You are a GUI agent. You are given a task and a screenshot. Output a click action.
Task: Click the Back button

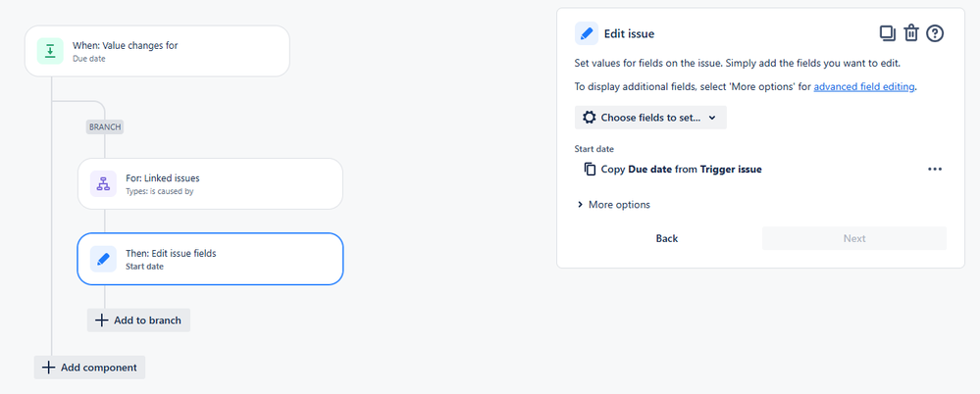point(667,238)
